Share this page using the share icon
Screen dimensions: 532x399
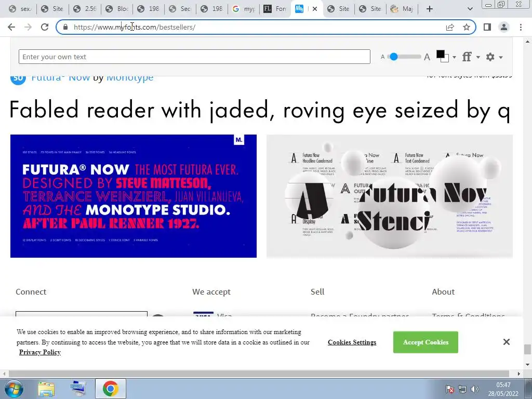450,27
